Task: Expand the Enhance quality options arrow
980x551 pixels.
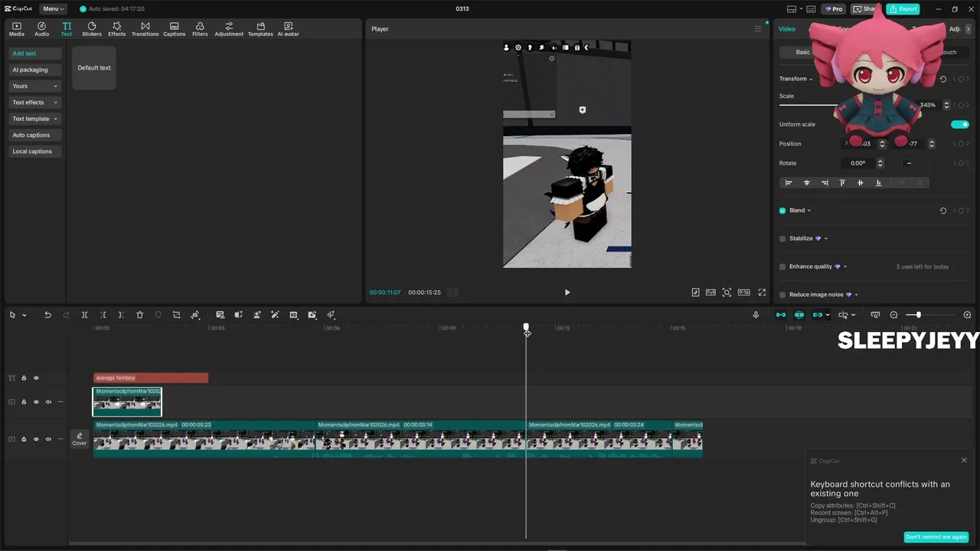Action: (x=845, y=267)
